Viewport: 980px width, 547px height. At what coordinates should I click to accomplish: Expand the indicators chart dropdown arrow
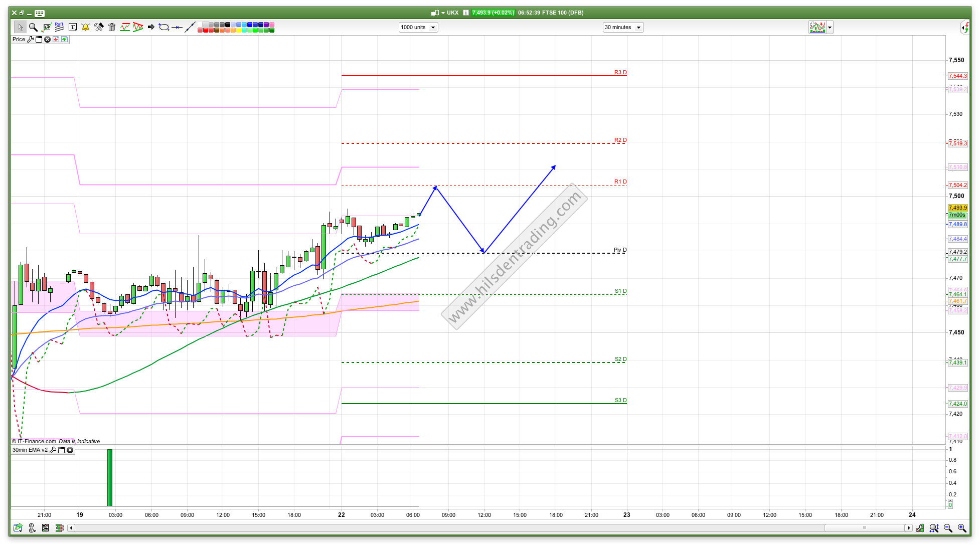pos(830,28)
